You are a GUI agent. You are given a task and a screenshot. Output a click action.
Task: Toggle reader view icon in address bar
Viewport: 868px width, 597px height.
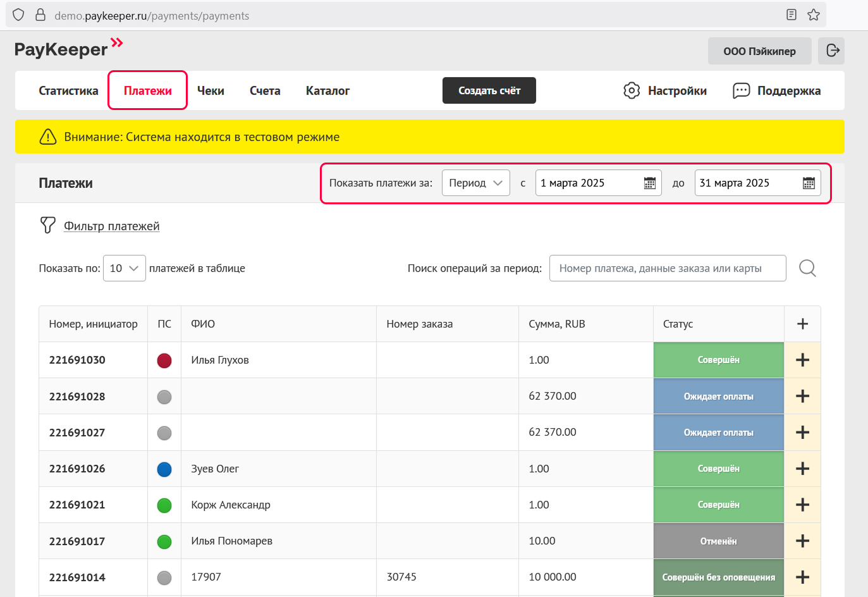792,15
